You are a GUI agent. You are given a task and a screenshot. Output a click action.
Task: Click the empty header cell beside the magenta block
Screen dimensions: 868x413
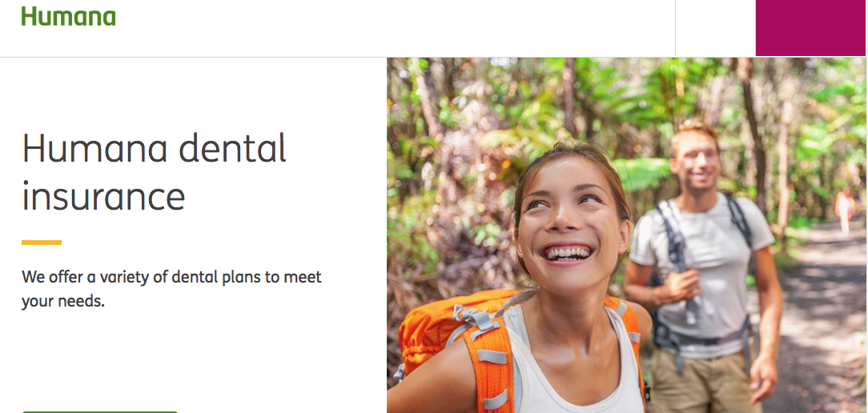click(715, 28)
